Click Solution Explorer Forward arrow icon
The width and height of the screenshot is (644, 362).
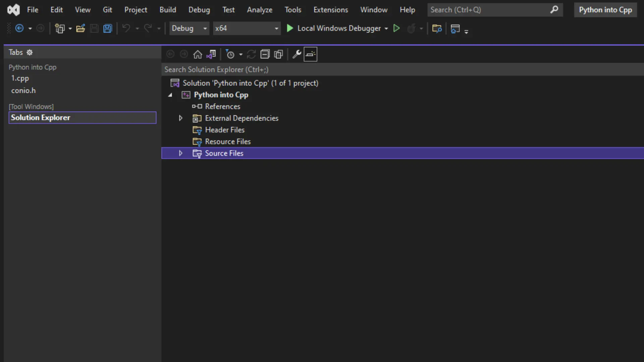(184, 54)
